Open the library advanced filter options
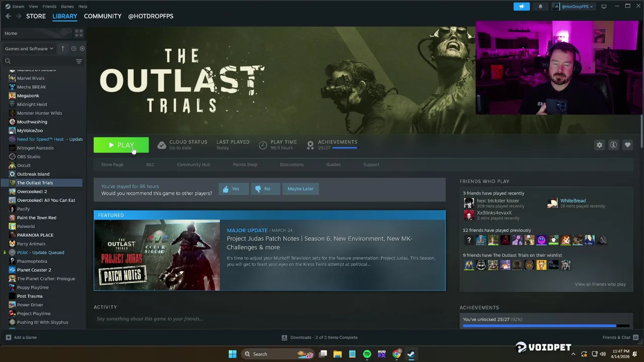Viewport: 644px width, 362px height. click(79, 61)
